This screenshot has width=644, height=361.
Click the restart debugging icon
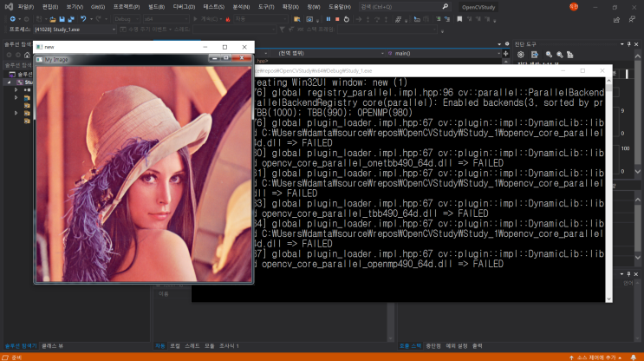pos(347,19)
